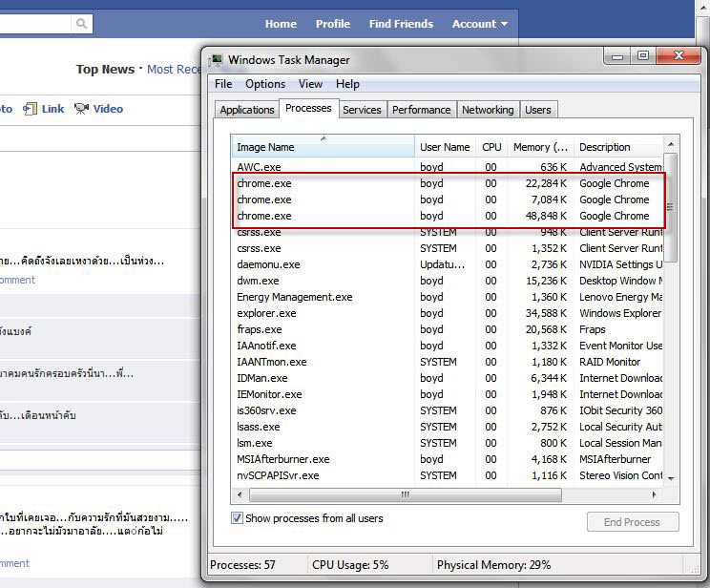The height and width of the screenshot is (588, 710).
Task: Click inside the Facebook search field
Action: point(35,24)
